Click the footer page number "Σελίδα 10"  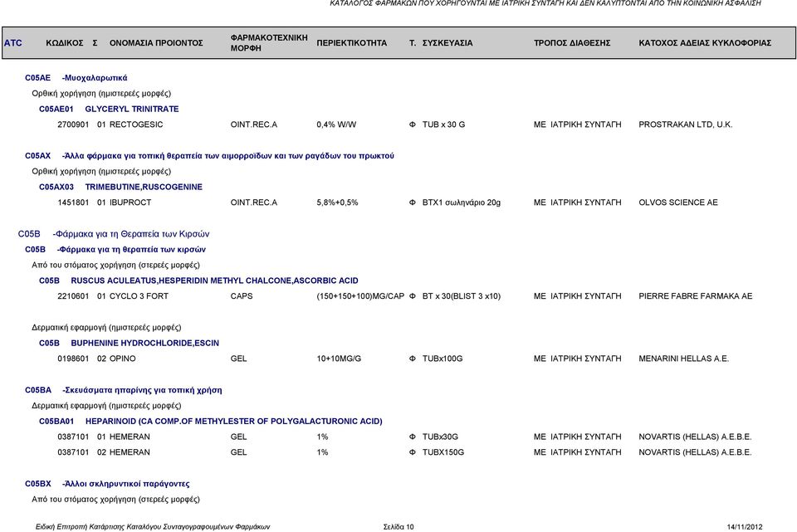point(398,527)
